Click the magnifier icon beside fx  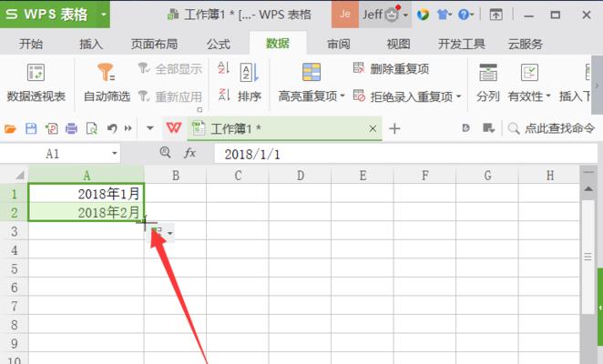(166, 153)
